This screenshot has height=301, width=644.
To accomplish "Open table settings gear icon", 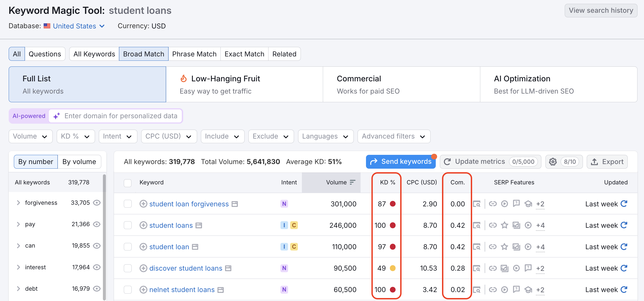I will [553, 162].
